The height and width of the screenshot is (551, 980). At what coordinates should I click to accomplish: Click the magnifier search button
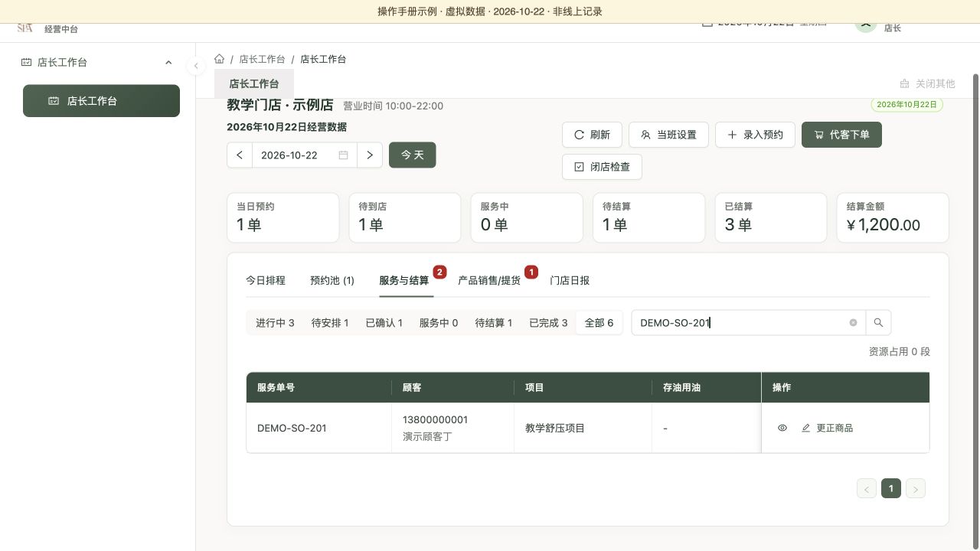click(878, 323)
